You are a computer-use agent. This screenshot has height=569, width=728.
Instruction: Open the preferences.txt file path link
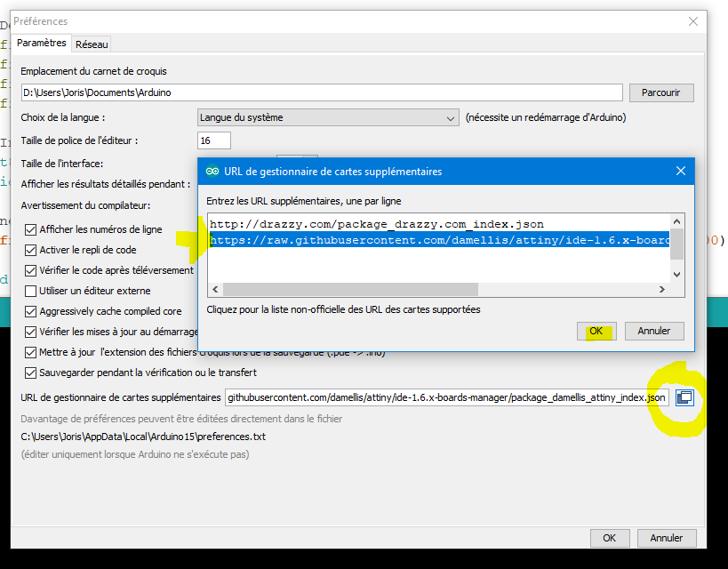[143, 437]
